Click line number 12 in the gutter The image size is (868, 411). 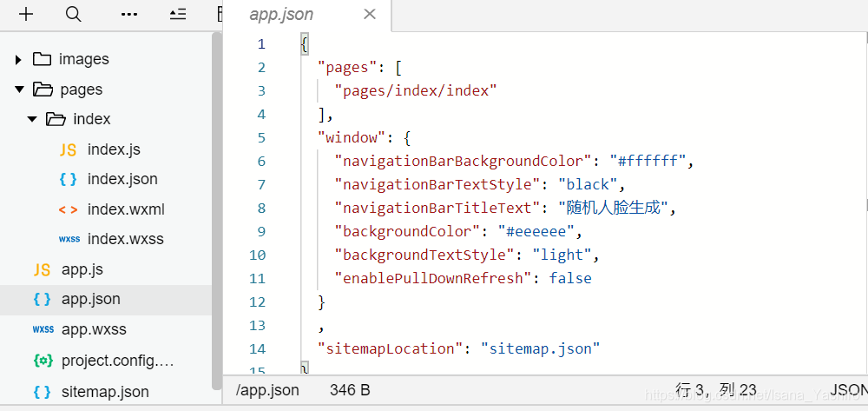(258, 302)
